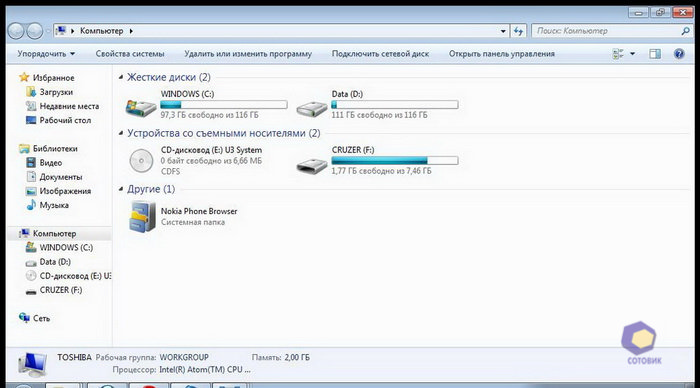Open the address bar history dropdown
The width and height of the screenshot is (700, 388).
click(x=503, y=31)
